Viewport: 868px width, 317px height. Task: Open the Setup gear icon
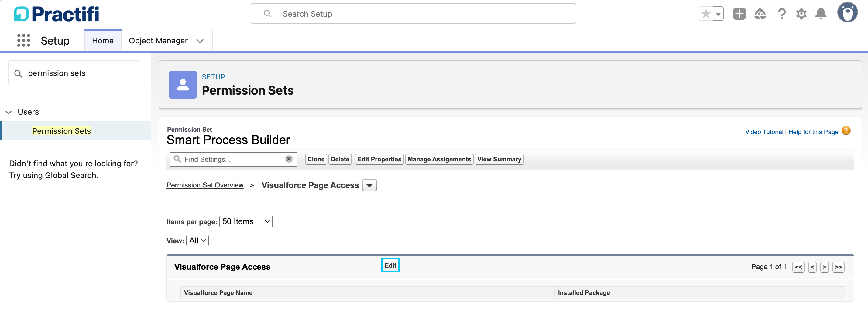[801, 14]
